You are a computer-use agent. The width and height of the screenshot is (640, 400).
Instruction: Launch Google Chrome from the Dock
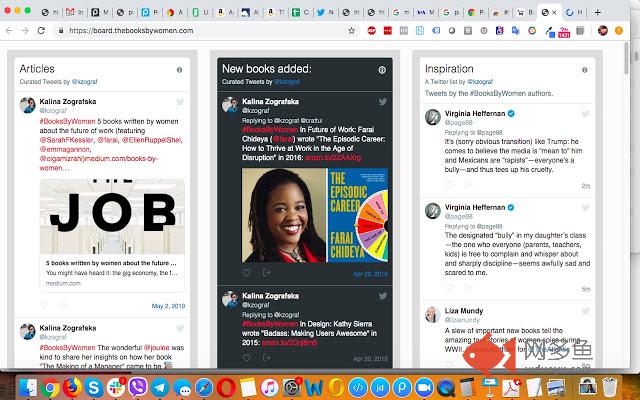(x=50, y=388)
